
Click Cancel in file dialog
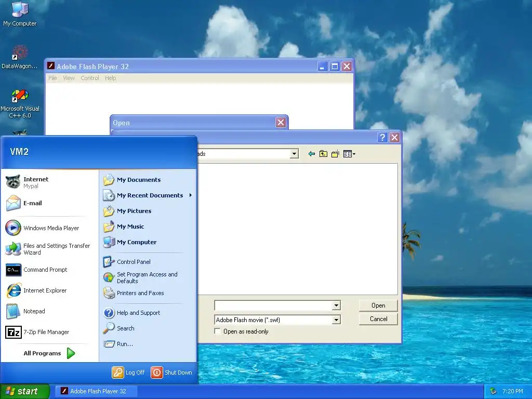click(x=378, y=319)
